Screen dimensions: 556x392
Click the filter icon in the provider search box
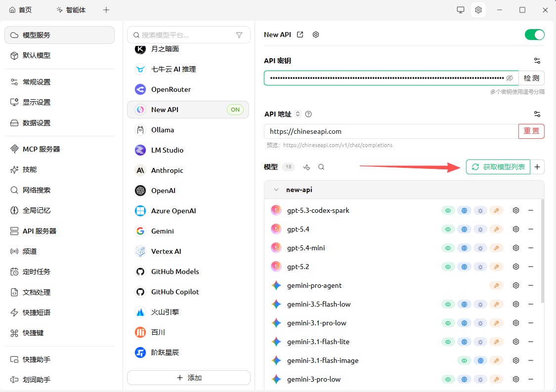(x=239, y=35)
